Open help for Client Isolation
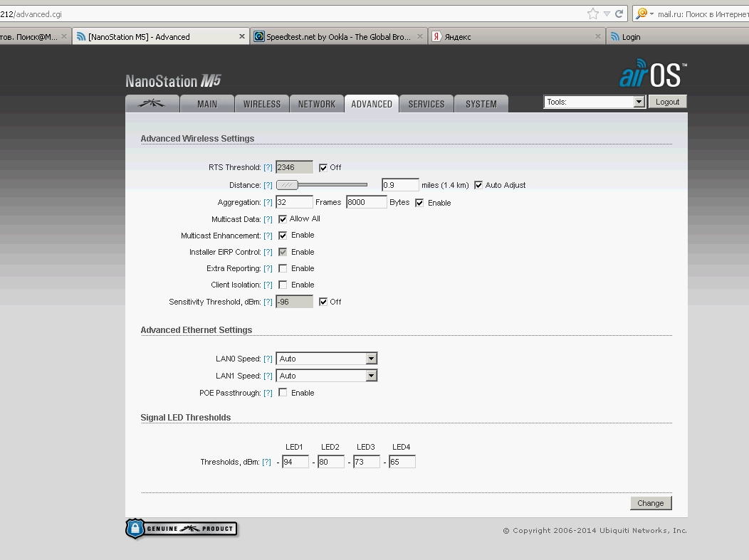 (268, 285)
